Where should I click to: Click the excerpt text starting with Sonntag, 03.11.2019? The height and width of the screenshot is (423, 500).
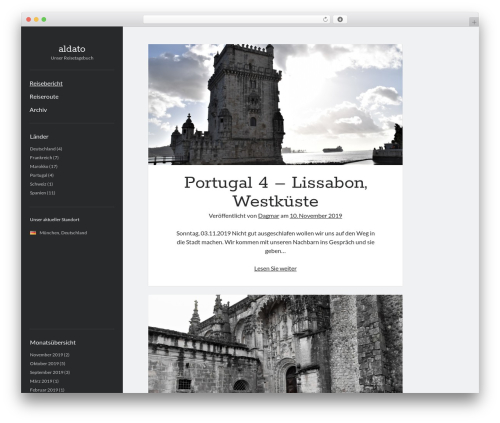[275, 242]
